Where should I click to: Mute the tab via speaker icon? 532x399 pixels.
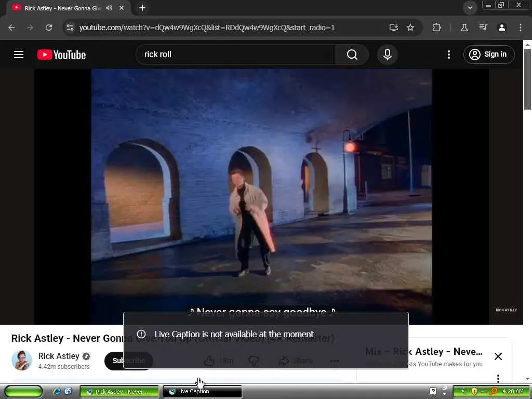[x=109, y=8]
